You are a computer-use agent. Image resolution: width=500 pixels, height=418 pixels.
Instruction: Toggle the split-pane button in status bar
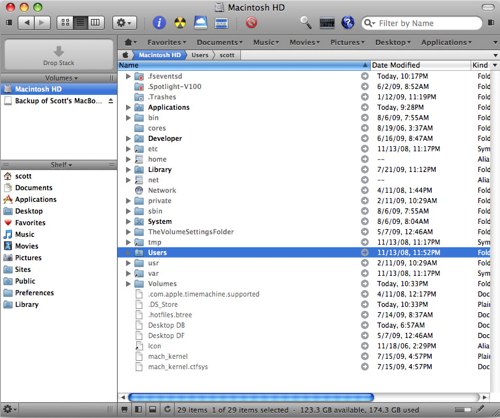138,409
